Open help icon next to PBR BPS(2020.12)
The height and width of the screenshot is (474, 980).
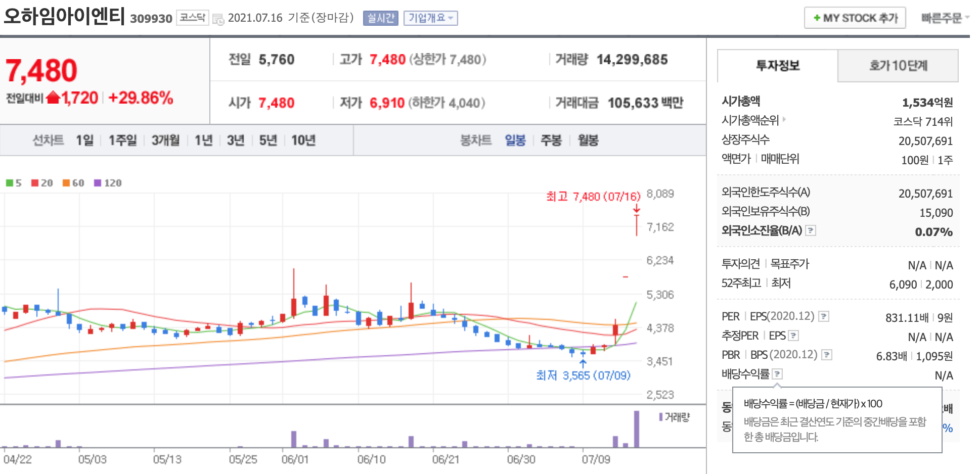coord(827,355)
